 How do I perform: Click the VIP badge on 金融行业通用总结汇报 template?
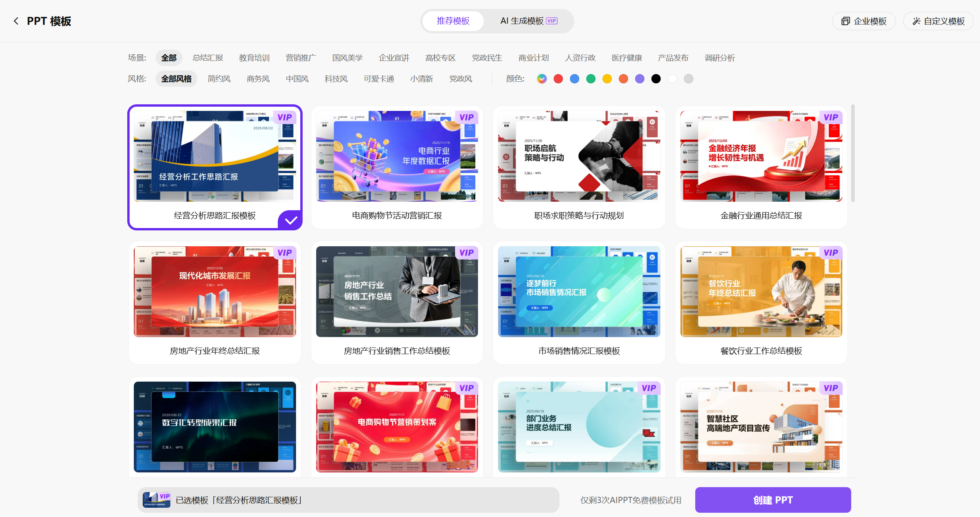pos(830,117)
